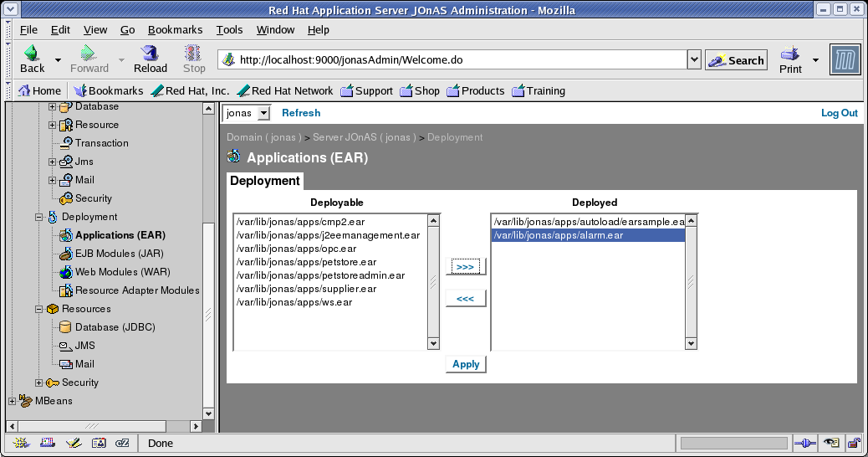Open the jonas server dropdown
Screen dimensions: 868x457
tap(247, 113)
